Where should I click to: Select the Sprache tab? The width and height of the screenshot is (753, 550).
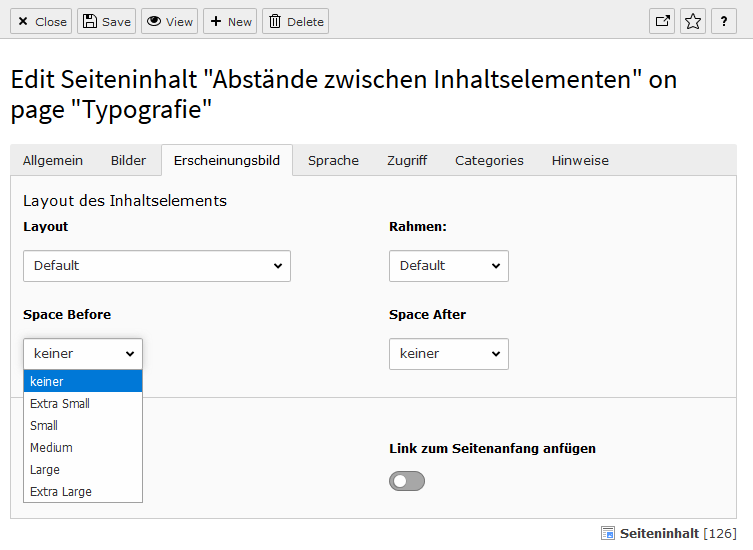pos(333,160)
